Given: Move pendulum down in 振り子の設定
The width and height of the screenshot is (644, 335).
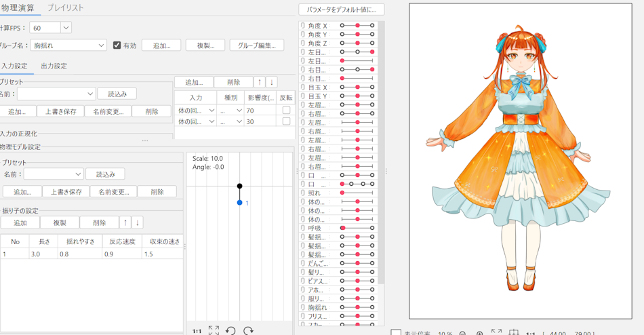Looking at the screenshot, I should pos(137,222).
